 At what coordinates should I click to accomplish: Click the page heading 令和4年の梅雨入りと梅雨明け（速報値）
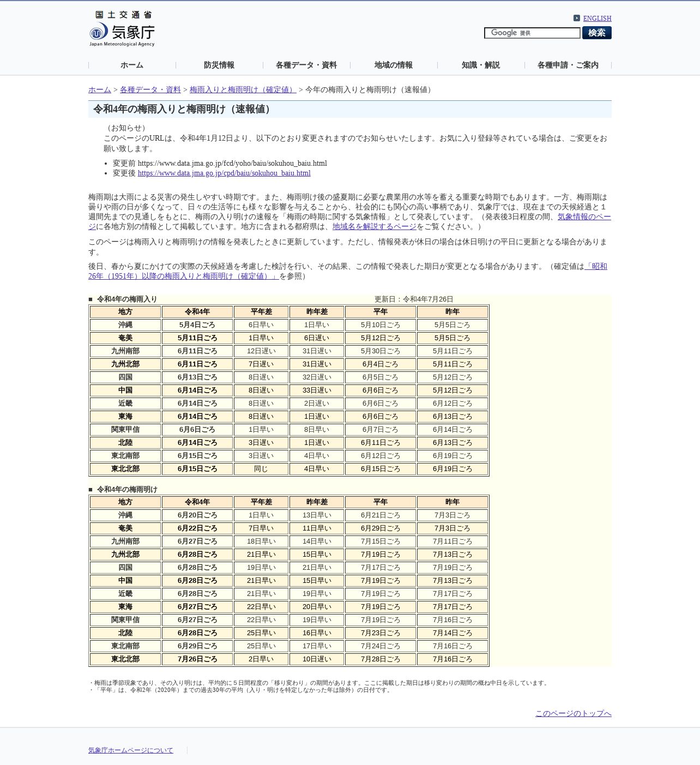coord(183,109)
